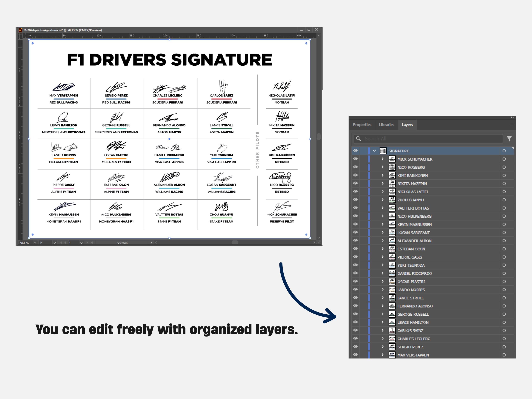Screen dimensions: 532x399
Task: Open the Libraries tab
Action: click(386, 125)
